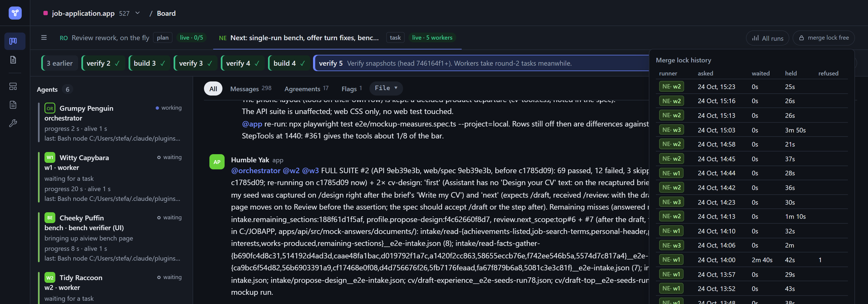Screen dimensions: 868x304
Task: Open the layout panels sidebar icon
Action: point(13,86)
